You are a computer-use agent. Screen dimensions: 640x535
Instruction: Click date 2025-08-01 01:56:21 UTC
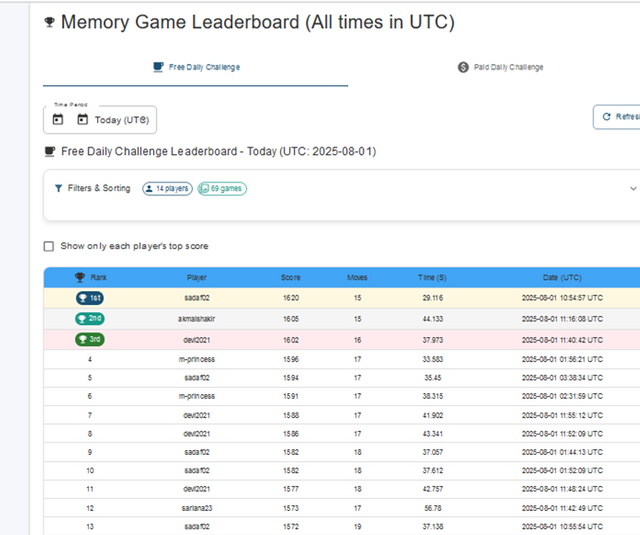[562, 360]
